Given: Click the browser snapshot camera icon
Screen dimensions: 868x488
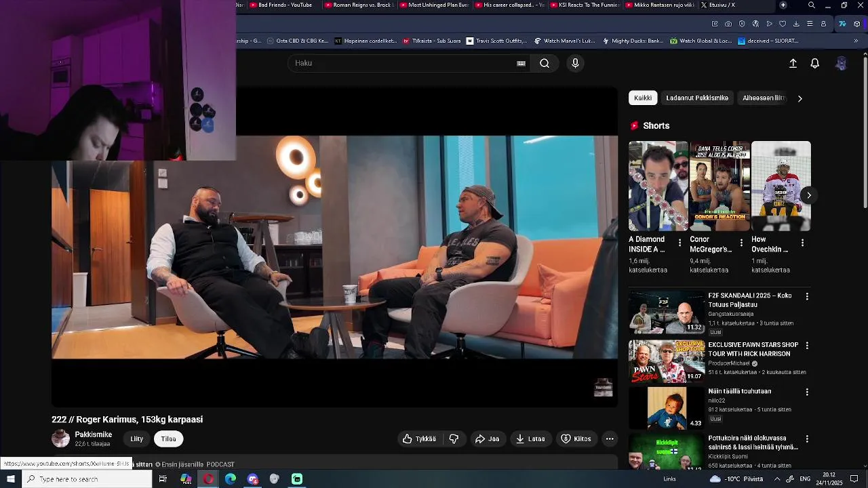Looking at the screenshot, I should coord(728,24).
